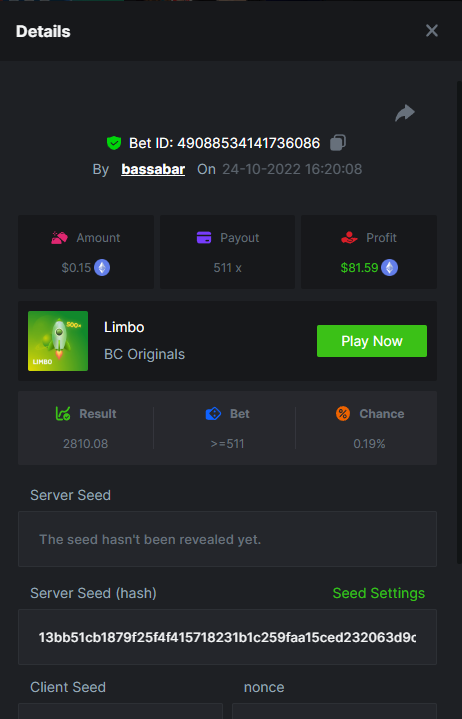Click the panel's vertical scrollbar
Screen dimensions: 462x719
click(x=459, y=322)
